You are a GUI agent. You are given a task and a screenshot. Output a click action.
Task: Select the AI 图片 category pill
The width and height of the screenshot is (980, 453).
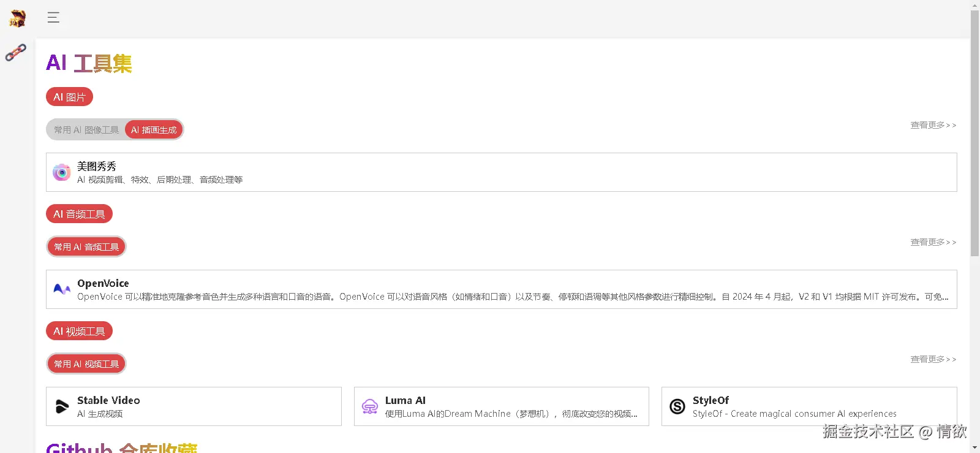[69, 97]
